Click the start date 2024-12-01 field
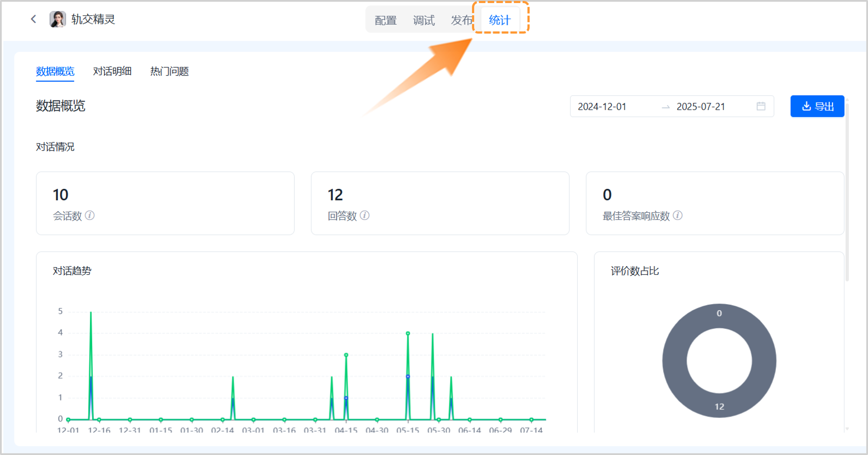This screenshot has height=455, width=868. pos(602,106)
